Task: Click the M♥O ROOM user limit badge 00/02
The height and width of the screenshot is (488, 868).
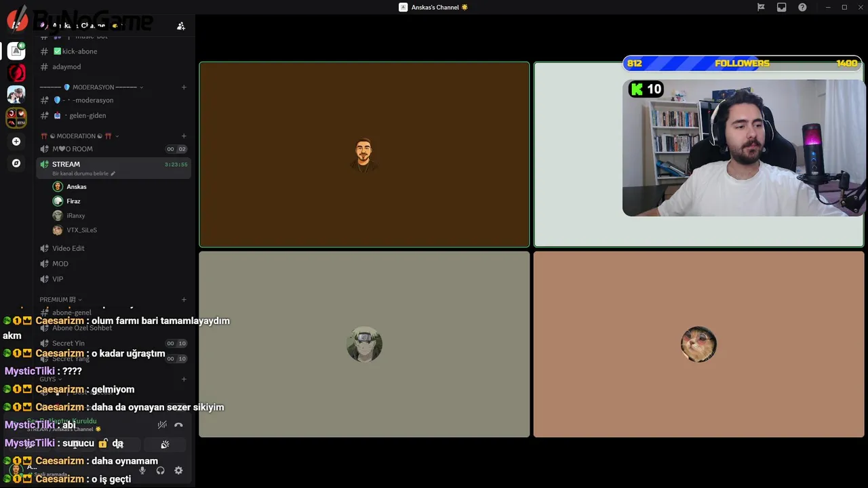Action: [176, 149]
